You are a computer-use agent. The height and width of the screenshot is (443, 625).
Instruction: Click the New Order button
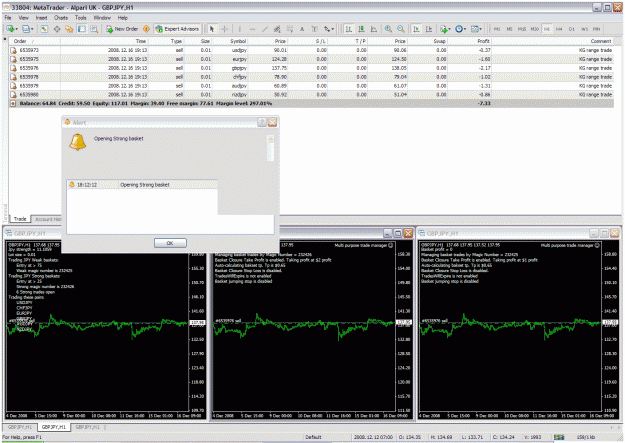[122, 29]
